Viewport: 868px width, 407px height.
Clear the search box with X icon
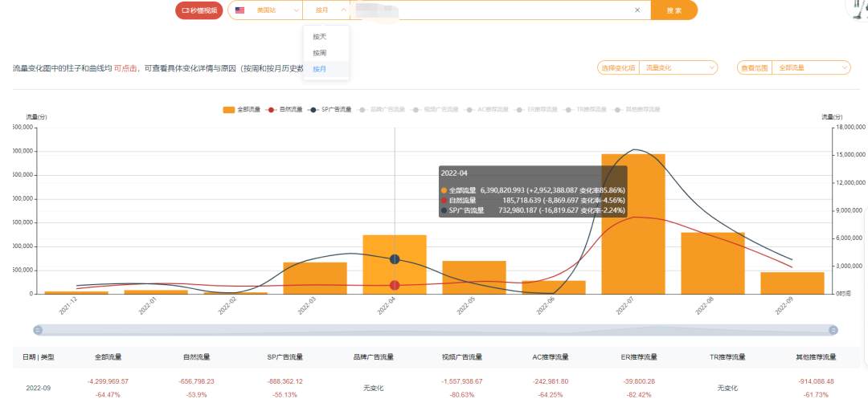click(637, 10)
